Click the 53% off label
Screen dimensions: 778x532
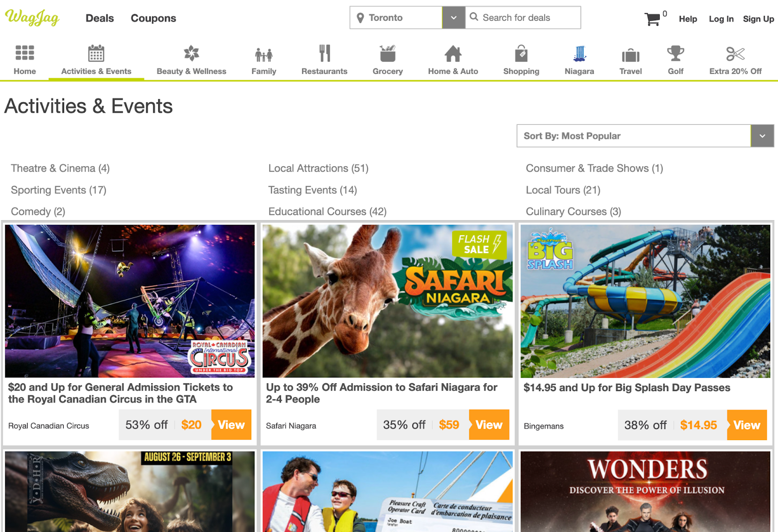[x=146, y=425]
